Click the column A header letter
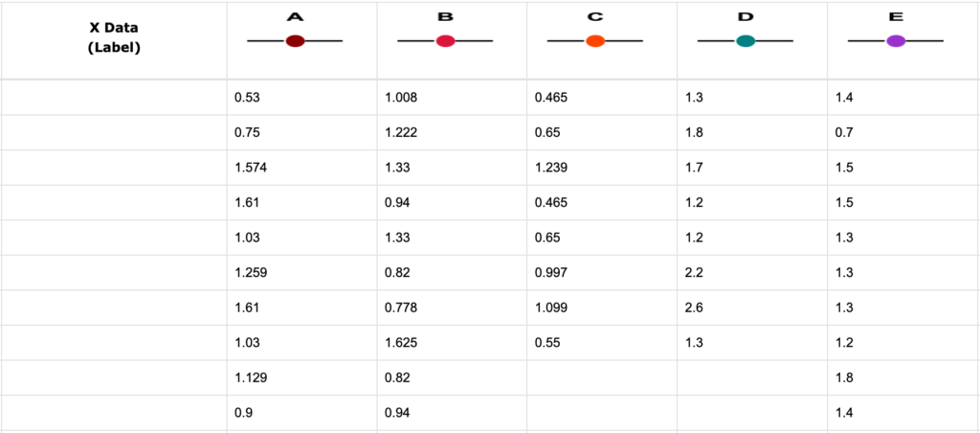This screenshot has width=980, height=433. [x=295, y=16]
